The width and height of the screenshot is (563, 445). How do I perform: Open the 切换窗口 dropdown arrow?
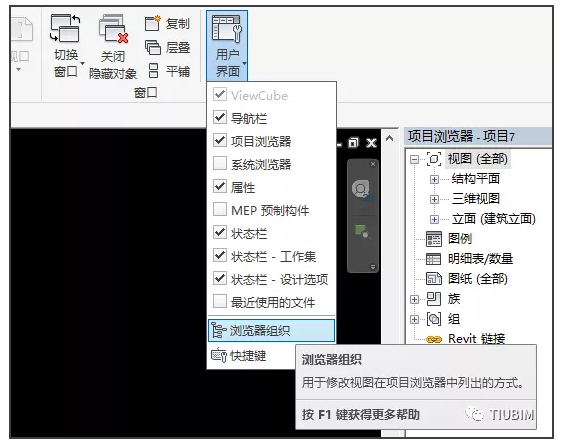click(83, 64)
